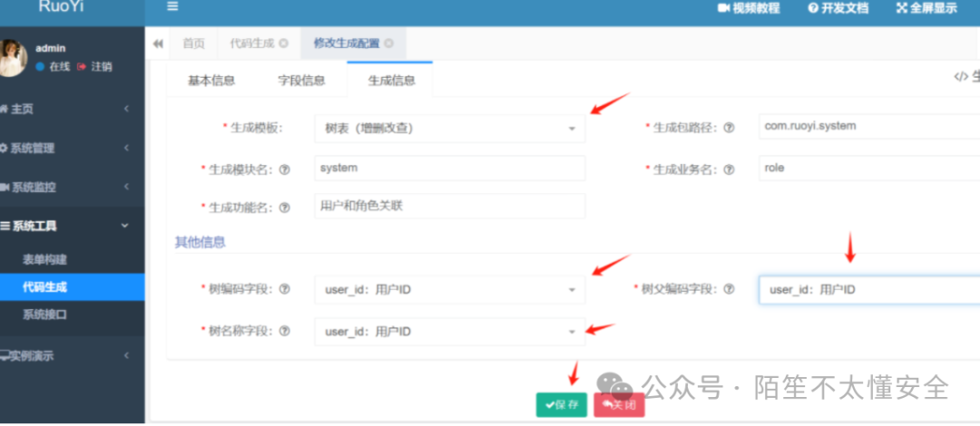Select 代码生成 in the sidebar
The height and width of the screenshot is (426, 980).
(x=72, y=287)
